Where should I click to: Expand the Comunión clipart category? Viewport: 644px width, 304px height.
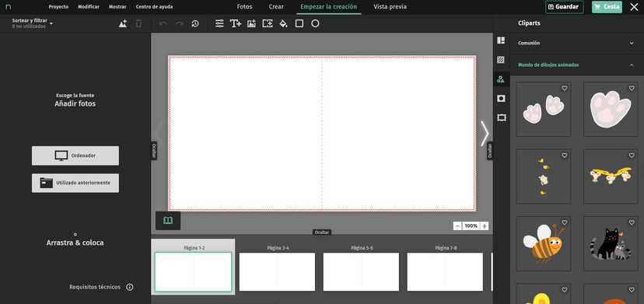tap(576, 43)
